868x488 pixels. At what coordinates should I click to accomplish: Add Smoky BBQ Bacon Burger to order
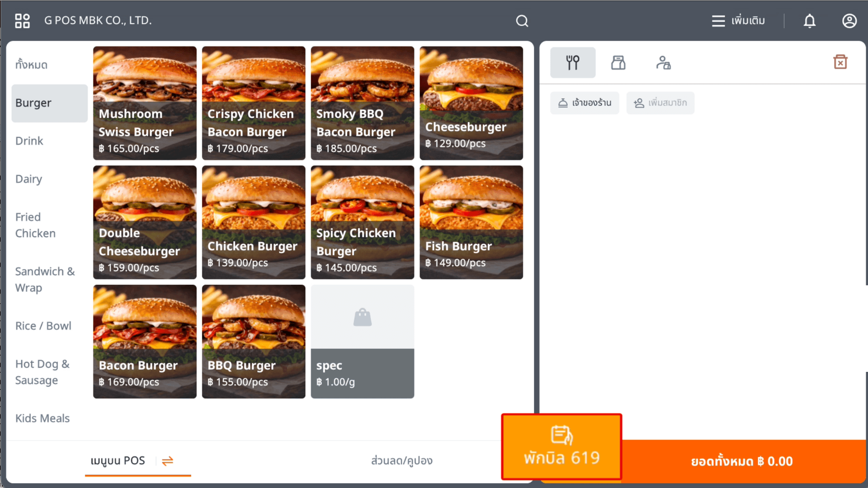click(x=363, y=103)
